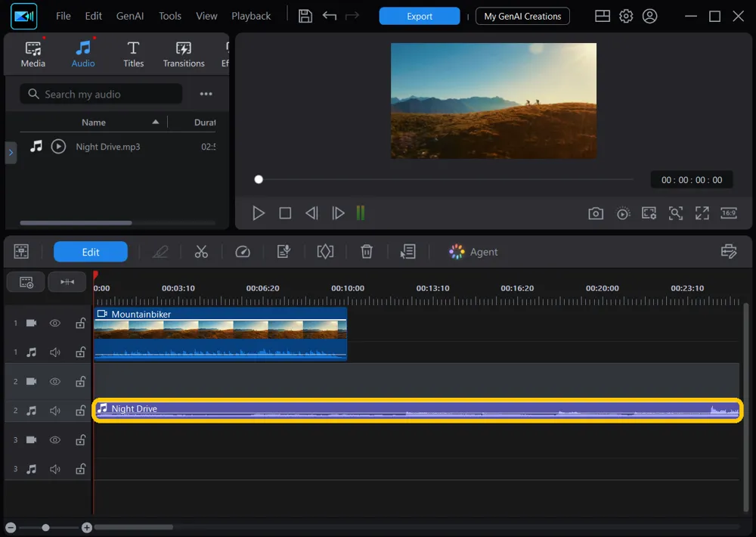Switch preview to full screen

click(x=702, y=213)
